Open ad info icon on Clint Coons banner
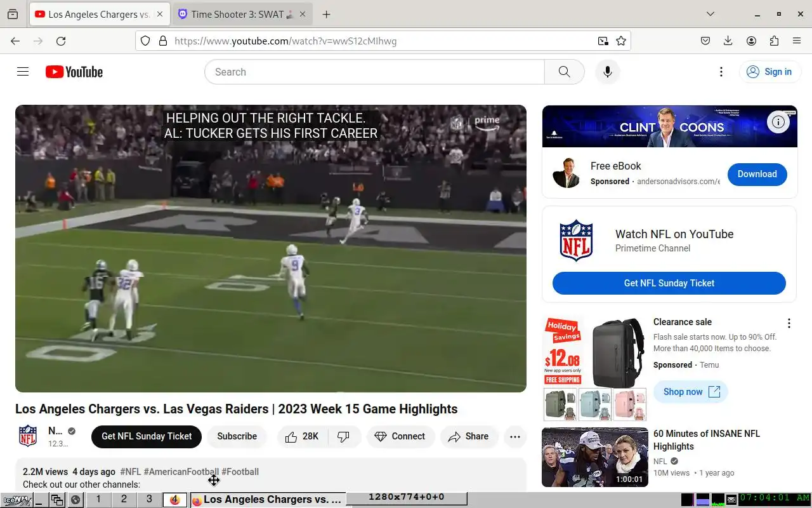Viewport: 812px width, 508px height. 778,122
